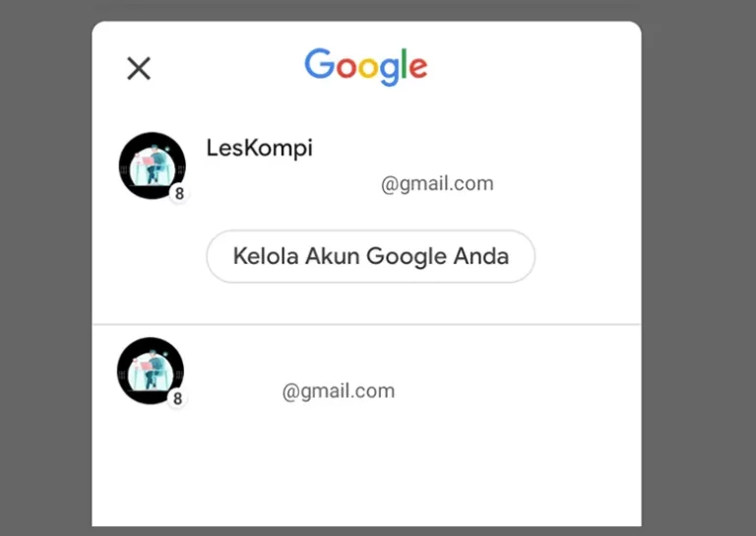Click the green l in Google logo
756x536 pixels.
[404, 63]
